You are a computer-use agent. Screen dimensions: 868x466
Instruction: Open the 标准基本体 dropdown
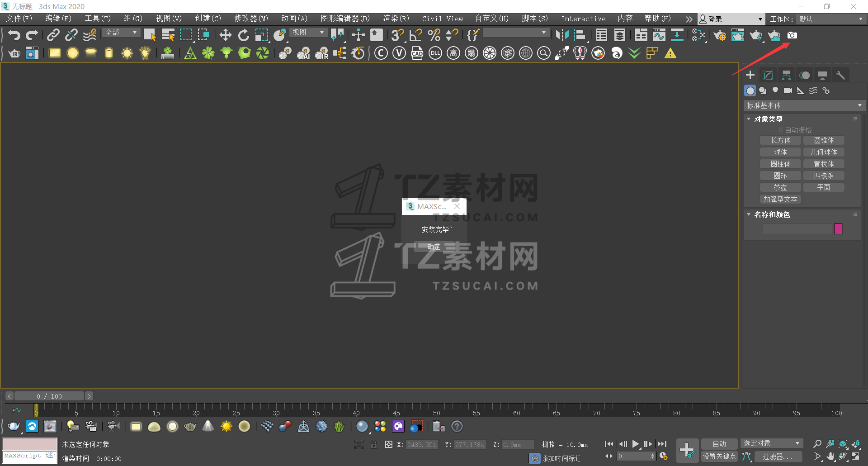click(x=804, y=105)
